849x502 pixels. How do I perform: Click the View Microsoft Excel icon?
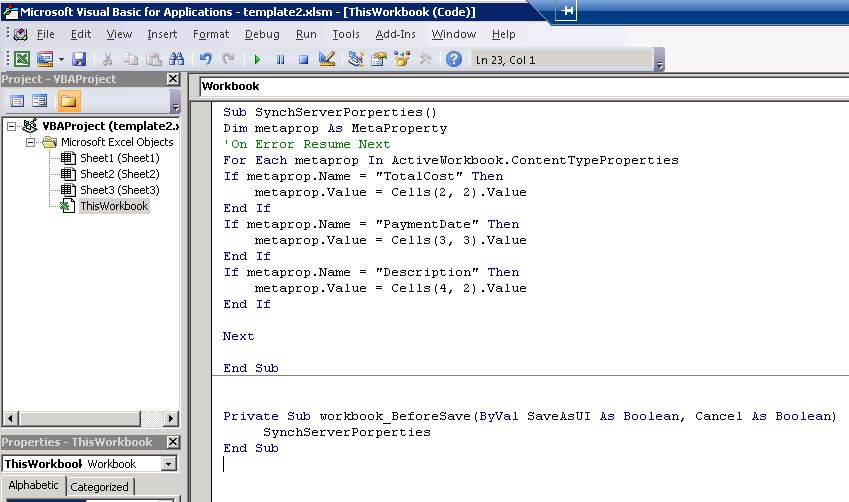tap(22, 60)
